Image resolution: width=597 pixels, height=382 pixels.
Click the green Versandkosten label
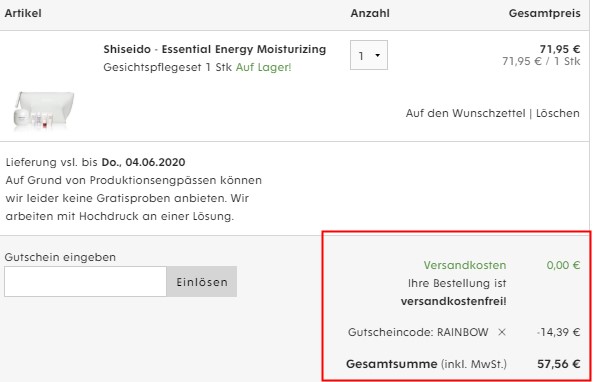click(465, 265)
